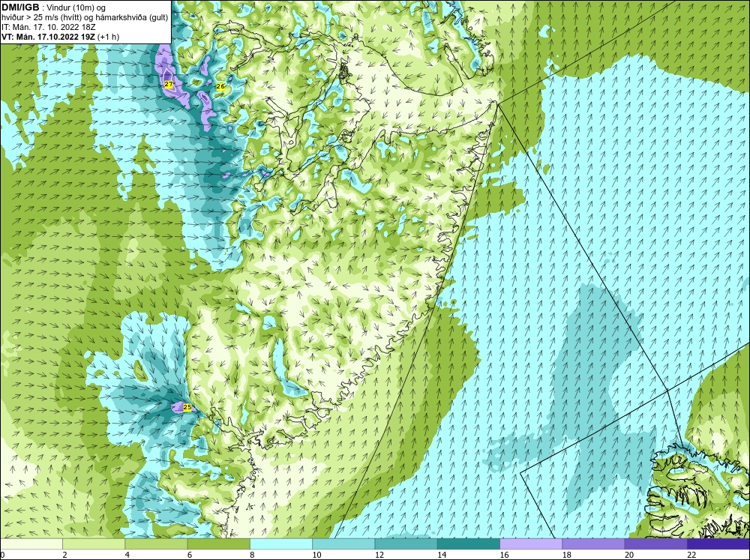750x560 pixels.
Task: Click the '(+1 h)' forecast offset text
Action: (109, 37)
